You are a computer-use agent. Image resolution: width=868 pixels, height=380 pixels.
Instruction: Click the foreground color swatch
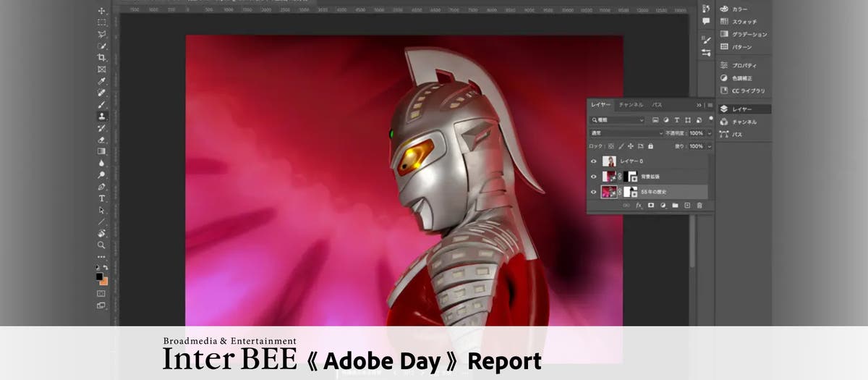pos(99,276)
